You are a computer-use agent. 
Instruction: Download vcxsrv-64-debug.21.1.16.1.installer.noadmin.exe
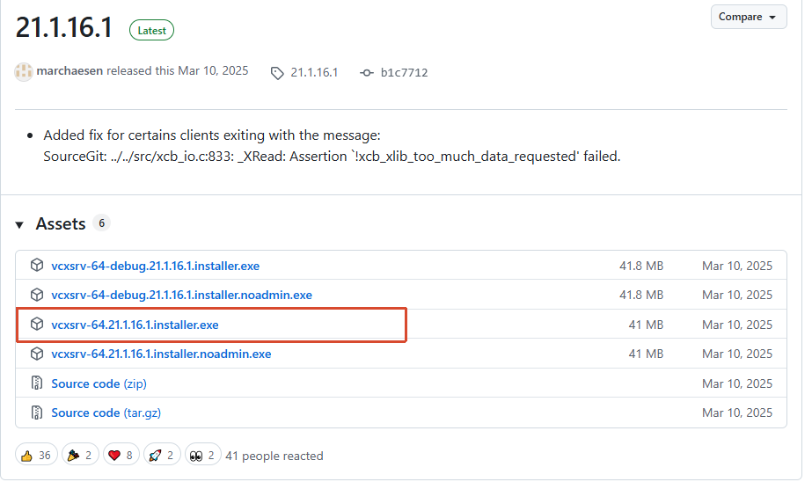pos(182,295)
